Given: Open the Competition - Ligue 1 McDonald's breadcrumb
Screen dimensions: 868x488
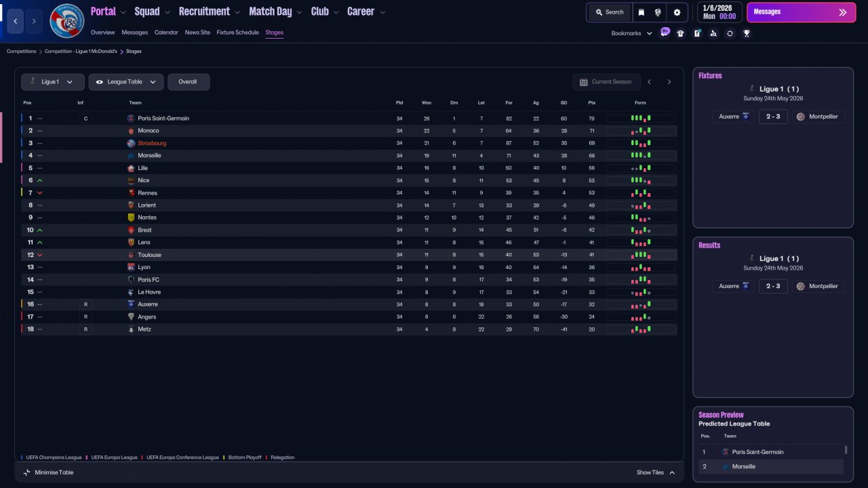Looking at the screenshot, I should (x=81, y=52).
